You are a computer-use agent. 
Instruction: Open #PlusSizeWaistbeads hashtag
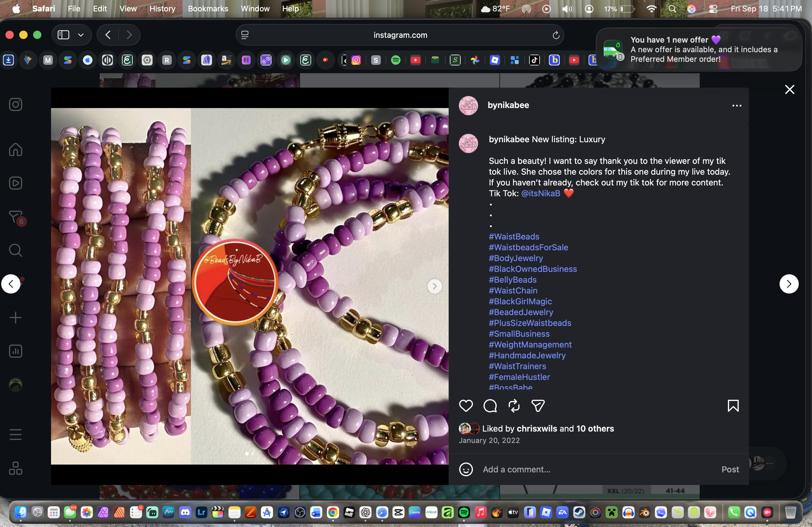coord(530,323)
